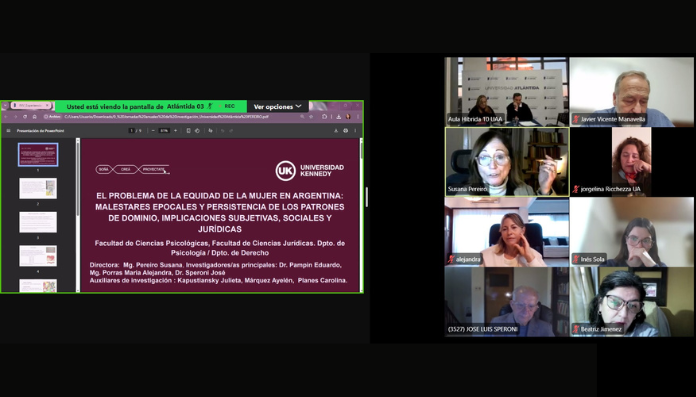Toggle the PDF sidebar menu icon

[x=8, y=131]
